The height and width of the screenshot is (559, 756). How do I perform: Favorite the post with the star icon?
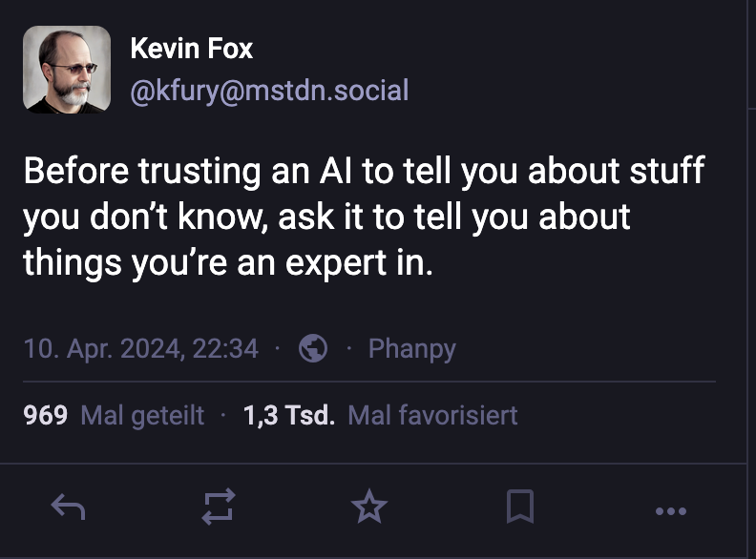point(368,507)
